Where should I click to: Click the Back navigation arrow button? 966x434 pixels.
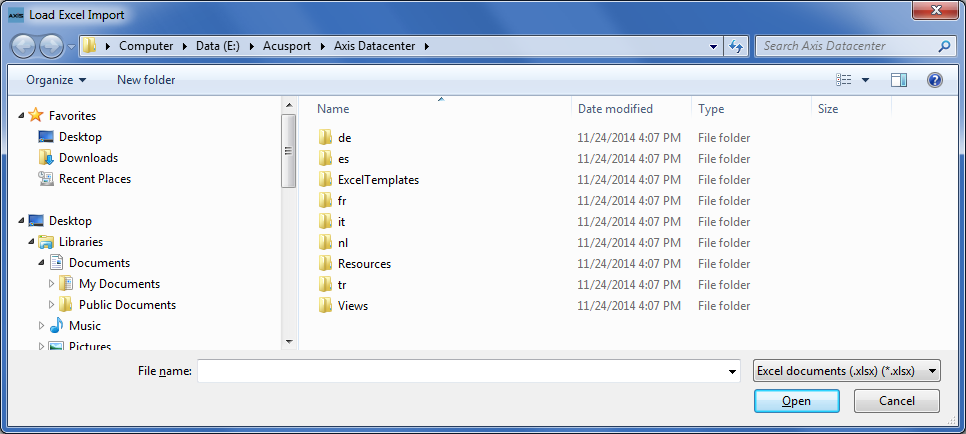tap(24, 46)
